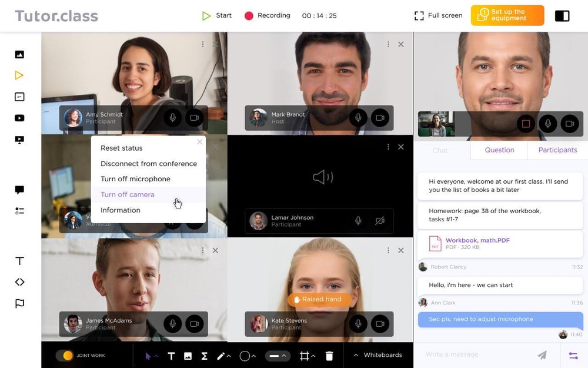Open Lamar Johnson's three-dot options
588x368 pixels.
[388, 147]
